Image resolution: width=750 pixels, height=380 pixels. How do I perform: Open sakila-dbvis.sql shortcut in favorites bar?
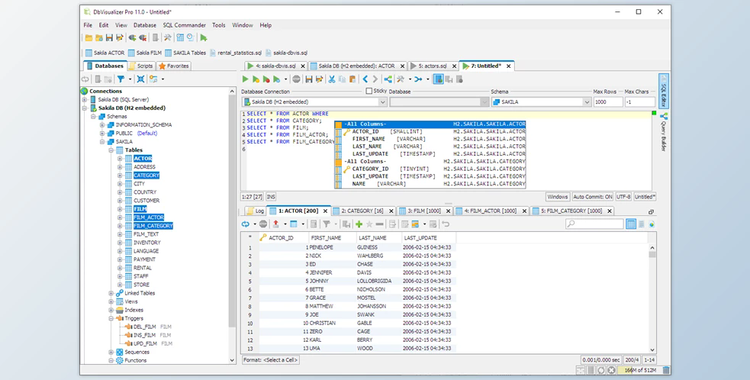[x=287, y=53]
